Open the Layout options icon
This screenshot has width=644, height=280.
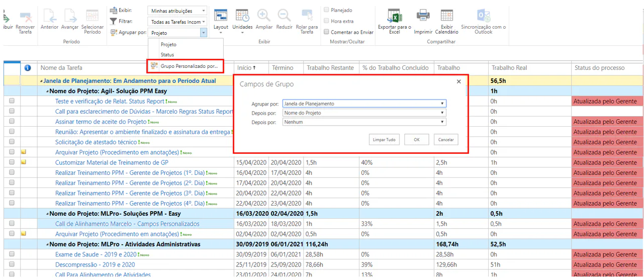pyautogui.click(x=221, y=16)
